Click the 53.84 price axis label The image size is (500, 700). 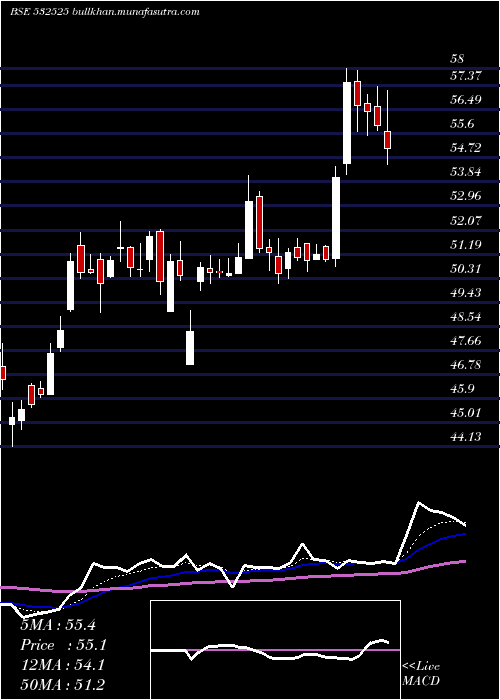coord(466,172)
